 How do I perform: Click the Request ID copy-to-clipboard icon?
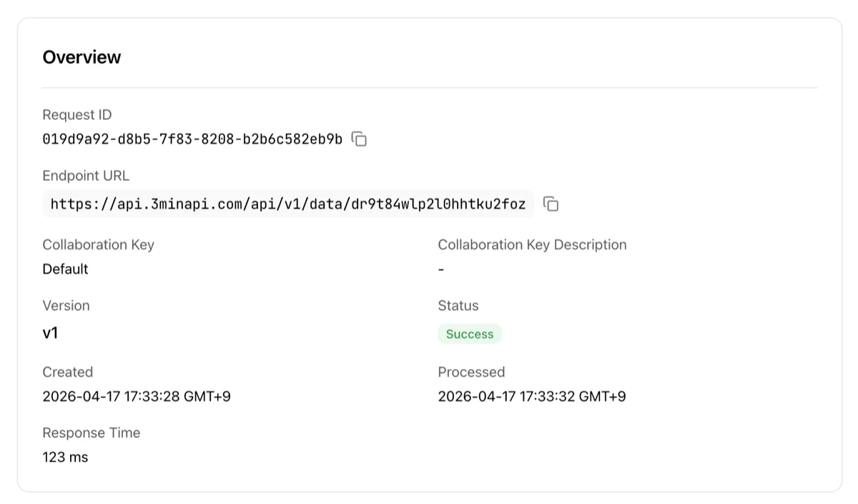point(358,139)
